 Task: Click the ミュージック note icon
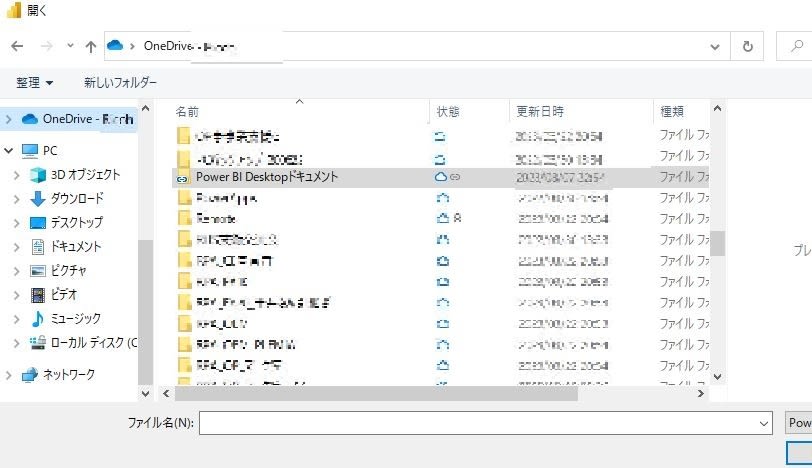[x=37, y=318]
